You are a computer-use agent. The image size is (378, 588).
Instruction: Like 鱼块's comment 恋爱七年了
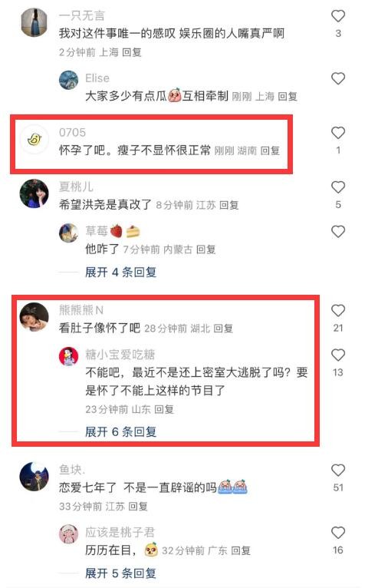338,471
